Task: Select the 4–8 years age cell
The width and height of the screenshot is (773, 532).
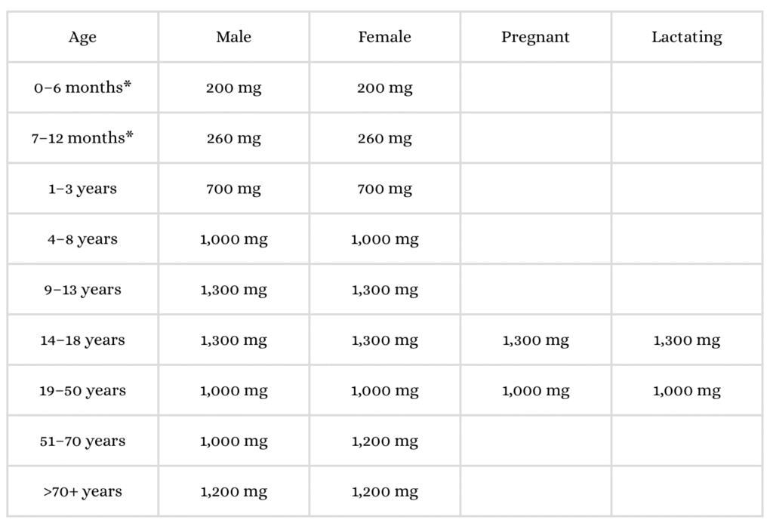Action: coord(82,239)
